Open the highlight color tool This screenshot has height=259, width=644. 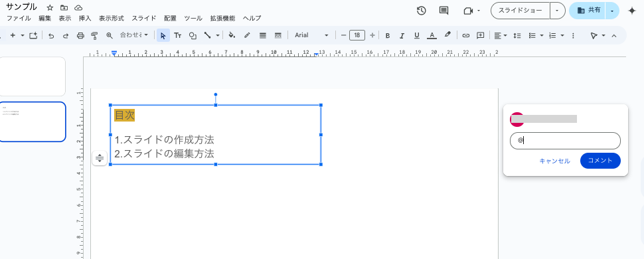click(x=447, y=35)
